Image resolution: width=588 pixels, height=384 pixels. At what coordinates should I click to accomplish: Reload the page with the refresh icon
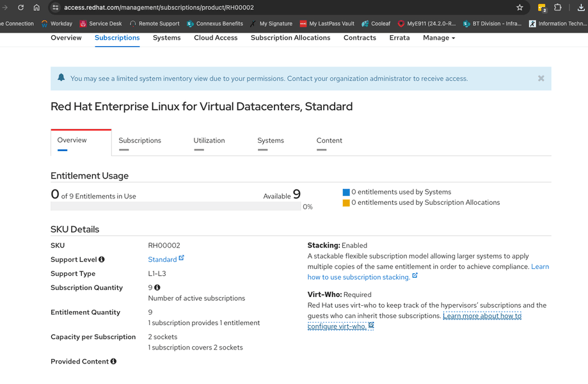pos(20,8)
